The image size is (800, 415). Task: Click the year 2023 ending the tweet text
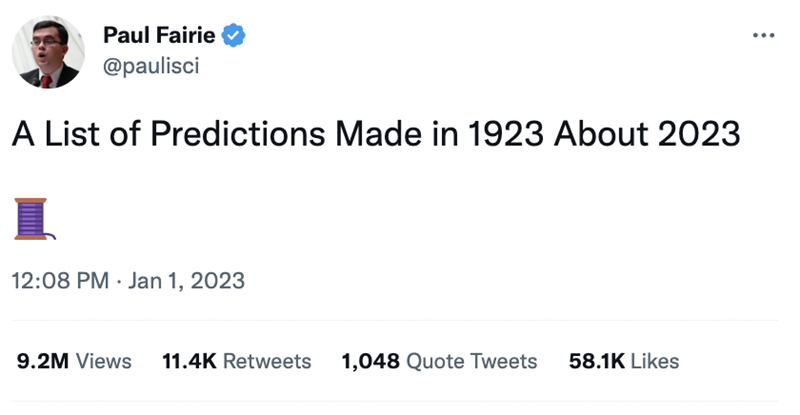pyautogui.click(x=701, y=135)
